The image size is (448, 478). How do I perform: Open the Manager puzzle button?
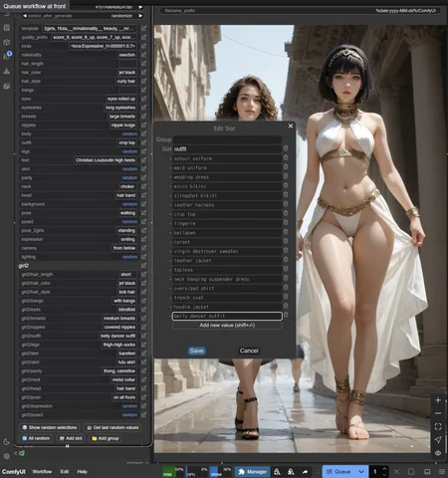click(253, 472)
